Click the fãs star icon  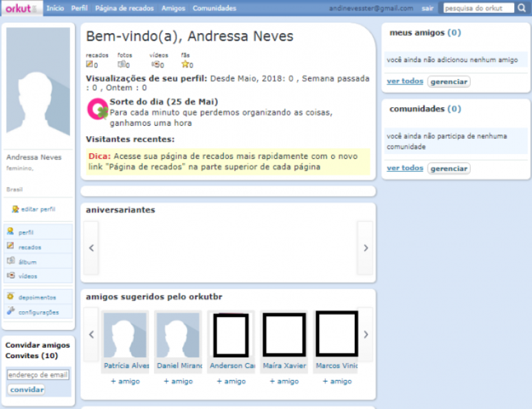(185, 65)
